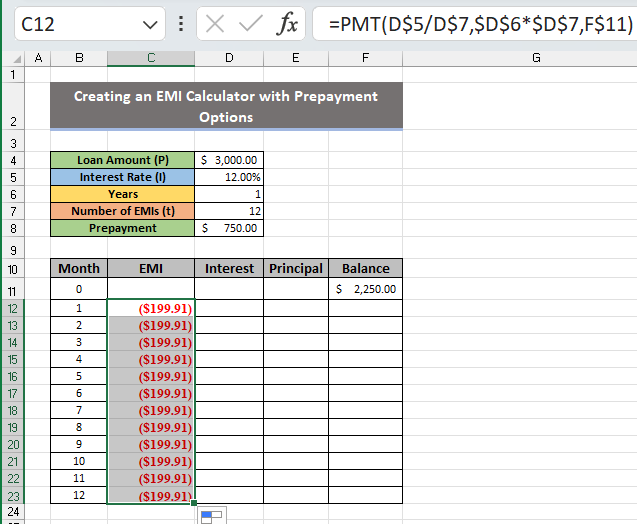Select column A header
Viewport: 637px width, 524px height.
(x=38, y=58)
